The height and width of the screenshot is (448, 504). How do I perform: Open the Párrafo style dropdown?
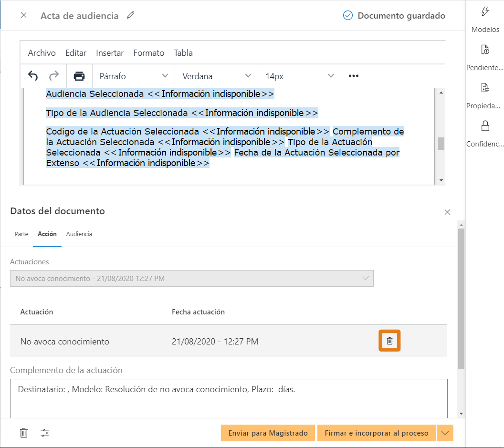pyautogui.click(x=134, y=76)
